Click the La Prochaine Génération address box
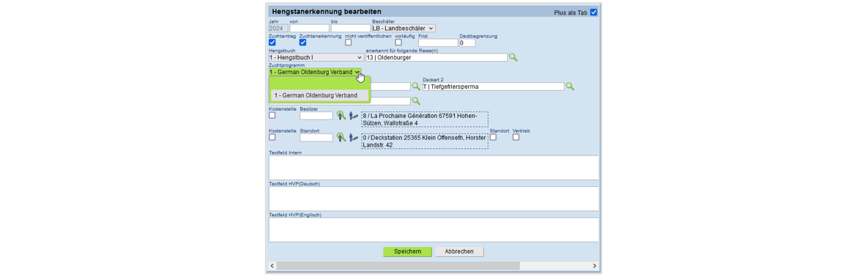The image size is (868, 278). (425, 119)
